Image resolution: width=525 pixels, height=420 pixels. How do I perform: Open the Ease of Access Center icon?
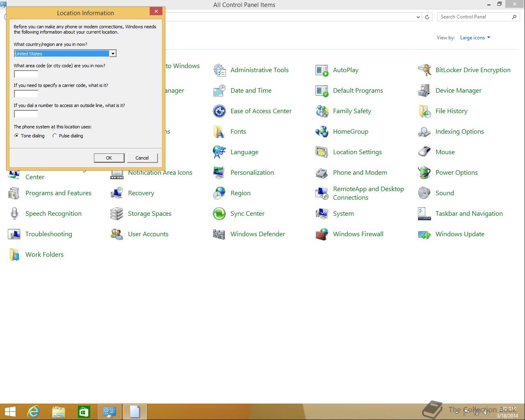pyautogui.click(x=219, y=111)
